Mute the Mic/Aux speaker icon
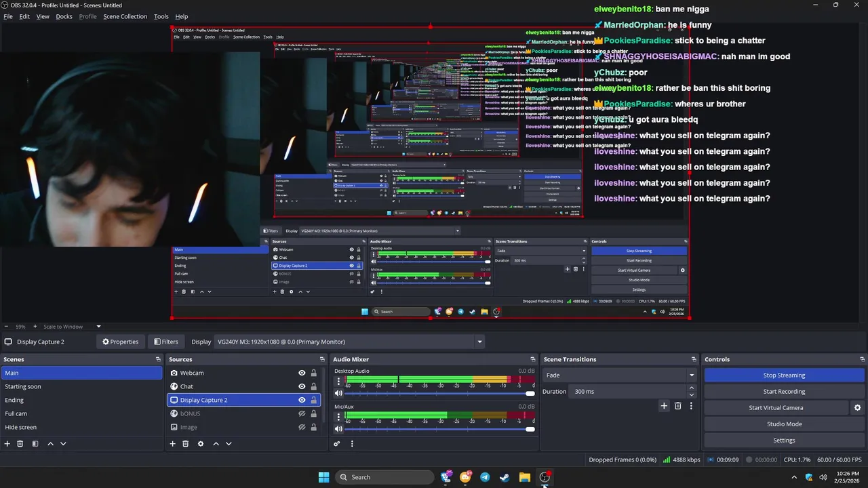Viewport: 868px width, 488px height. pyautogui.click(x=338, y=428)
